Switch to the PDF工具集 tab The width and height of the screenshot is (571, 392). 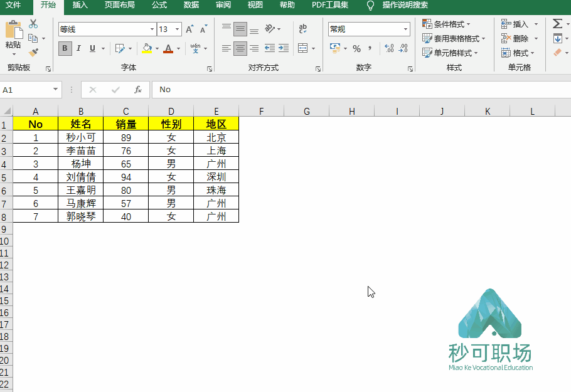coord(330,5)
